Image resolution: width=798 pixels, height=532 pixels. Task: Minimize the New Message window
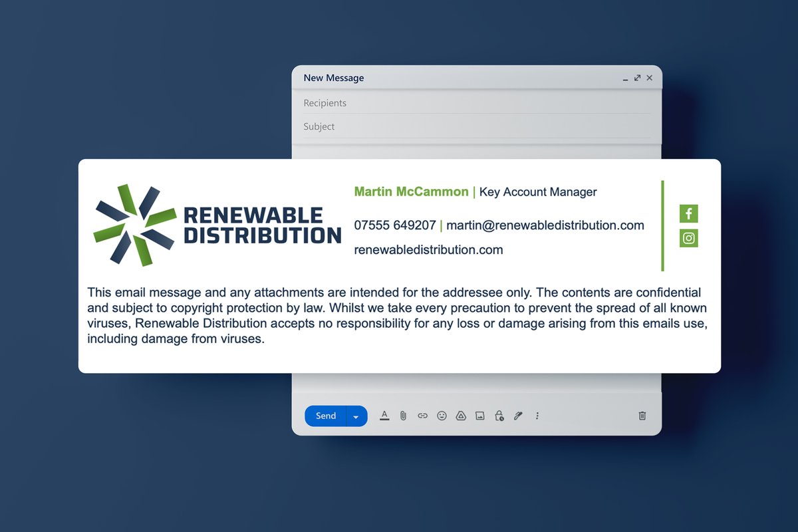pyautogui.click(x=625, y=78)
